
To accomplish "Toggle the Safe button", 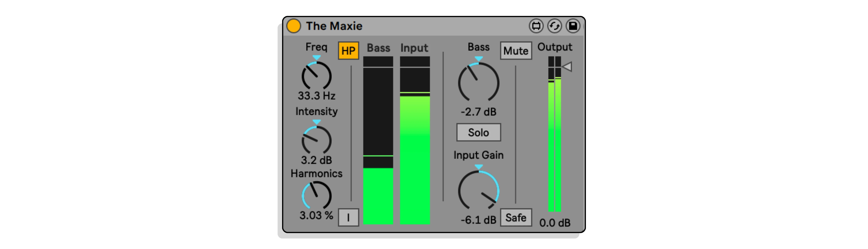I will coord(516,217).
